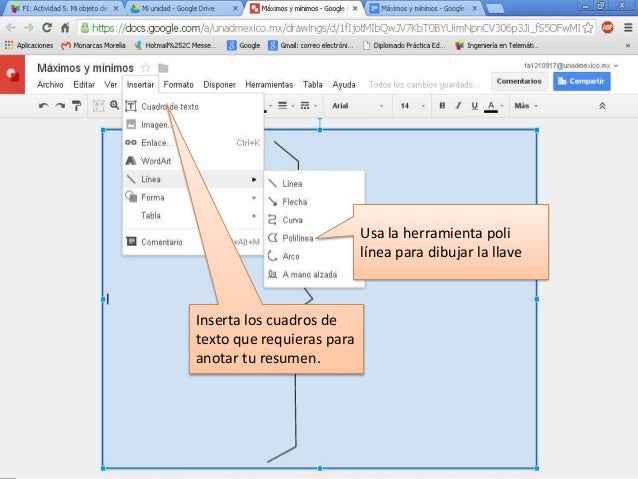
Task: Toggle Underline formatting button
Action: point(475,105)
